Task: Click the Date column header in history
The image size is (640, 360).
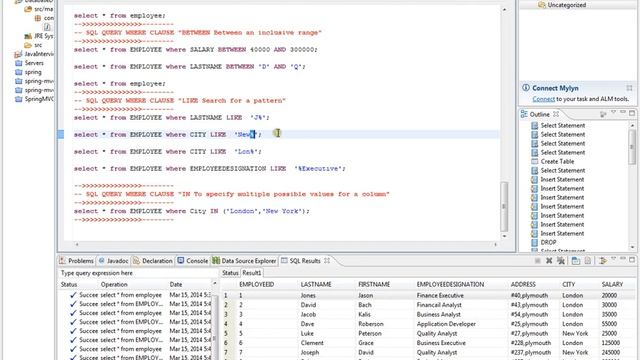Action: click(x=176, y=284)
